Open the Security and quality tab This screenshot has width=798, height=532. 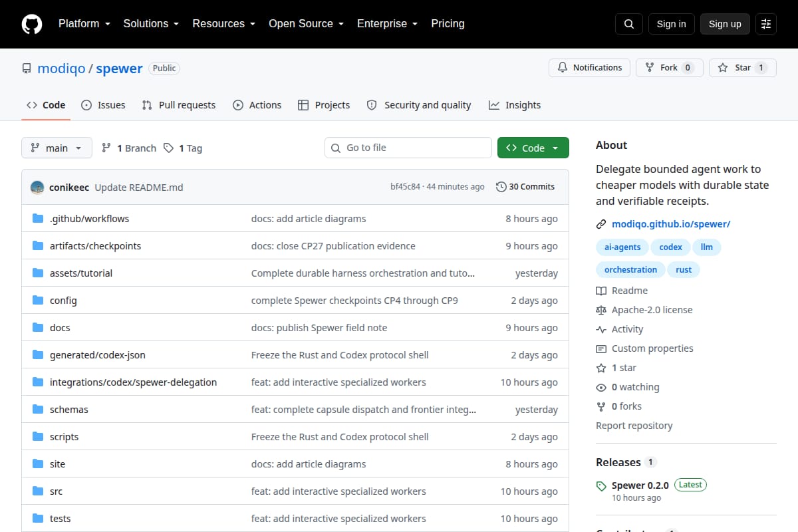[x=419, y=105]
